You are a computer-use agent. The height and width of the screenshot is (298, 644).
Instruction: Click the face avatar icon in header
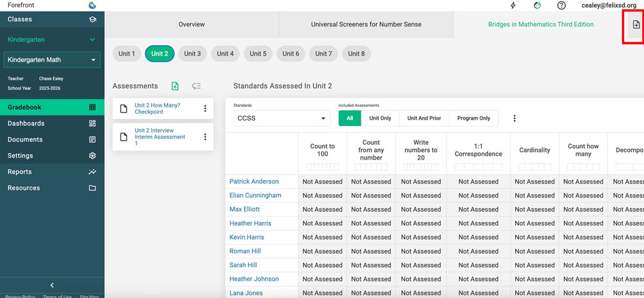pyautogui.click(x=537, y=5)
